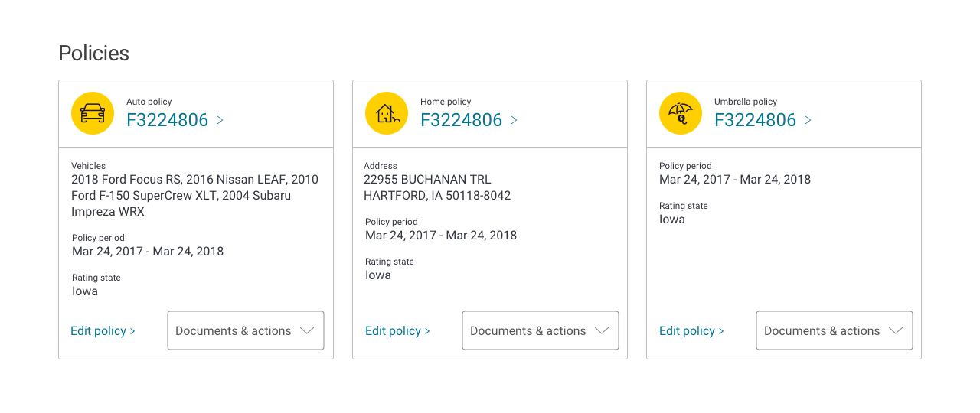980x413 pixels.
Task: Expand Documents & actions for the Home policy
Action: click(541, 330)
